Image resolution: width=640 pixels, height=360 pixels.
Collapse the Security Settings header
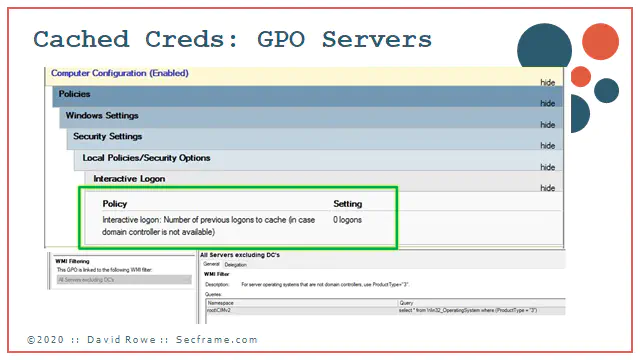pyautogui.click(x=315, y=139)
